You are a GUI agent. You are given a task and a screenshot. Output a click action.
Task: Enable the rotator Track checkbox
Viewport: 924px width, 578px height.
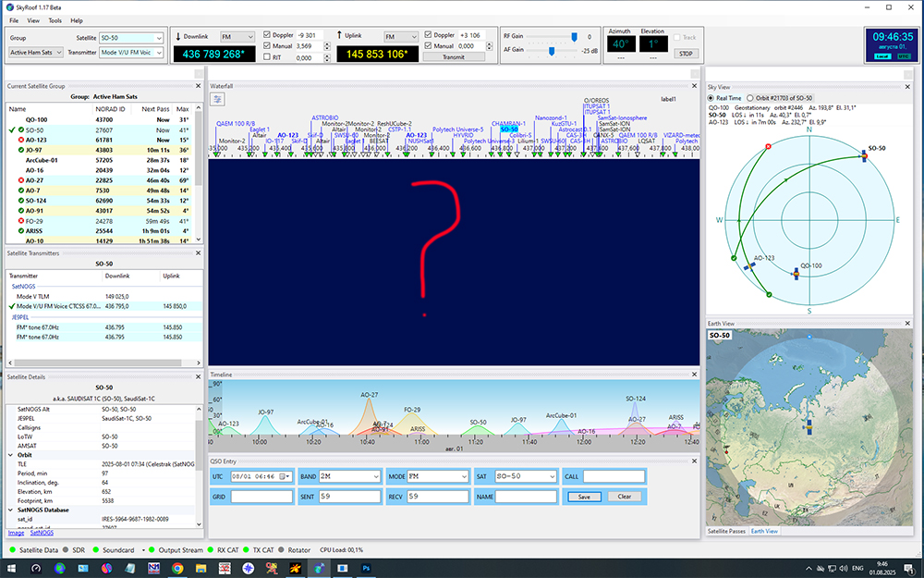(x=677, y=37)
